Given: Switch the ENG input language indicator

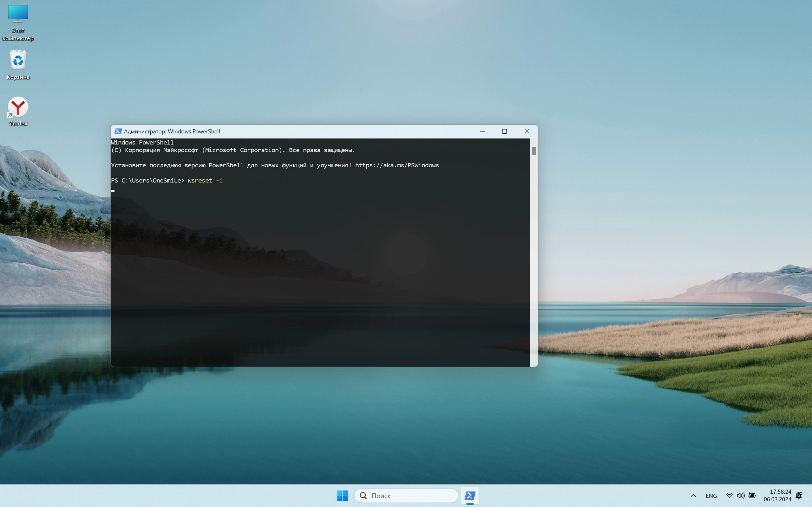Looking at the screenshot, I should (x=711, y=495).
